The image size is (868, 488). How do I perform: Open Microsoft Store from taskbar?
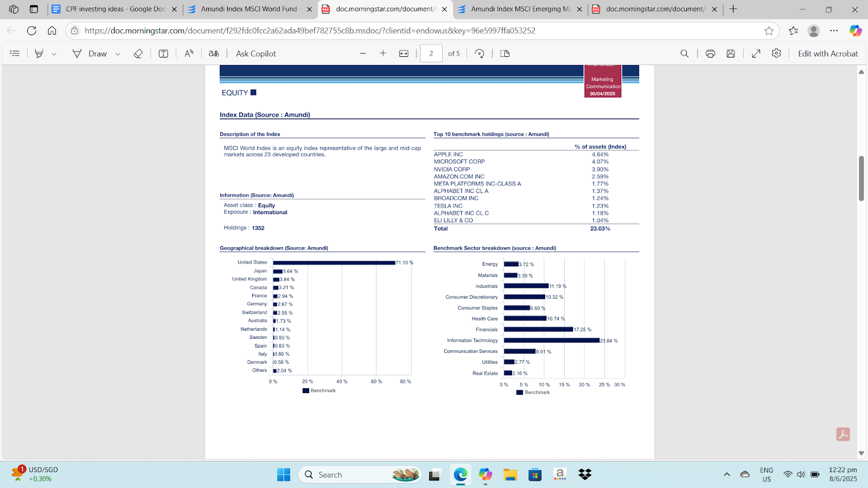[x=535, y=475]
